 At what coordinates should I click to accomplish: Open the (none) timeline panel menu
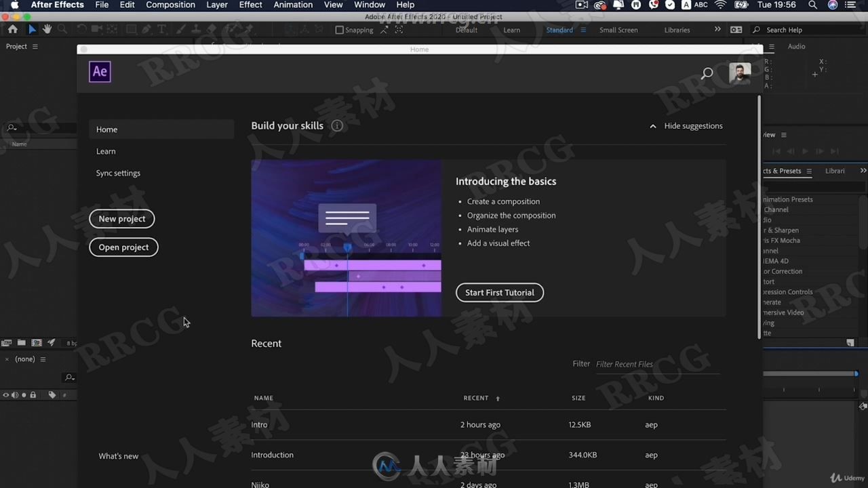pyautogui.click(x=43, y=359)
